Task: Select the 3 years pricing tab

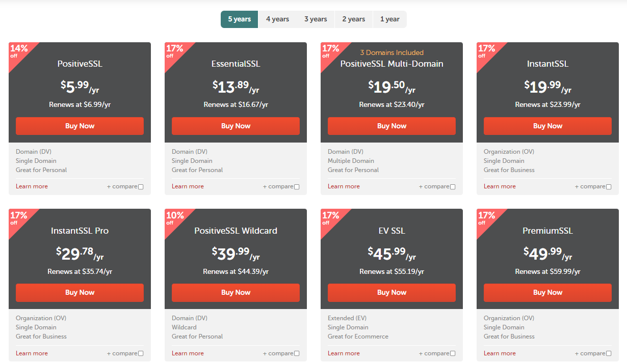Action: [316, 19]
